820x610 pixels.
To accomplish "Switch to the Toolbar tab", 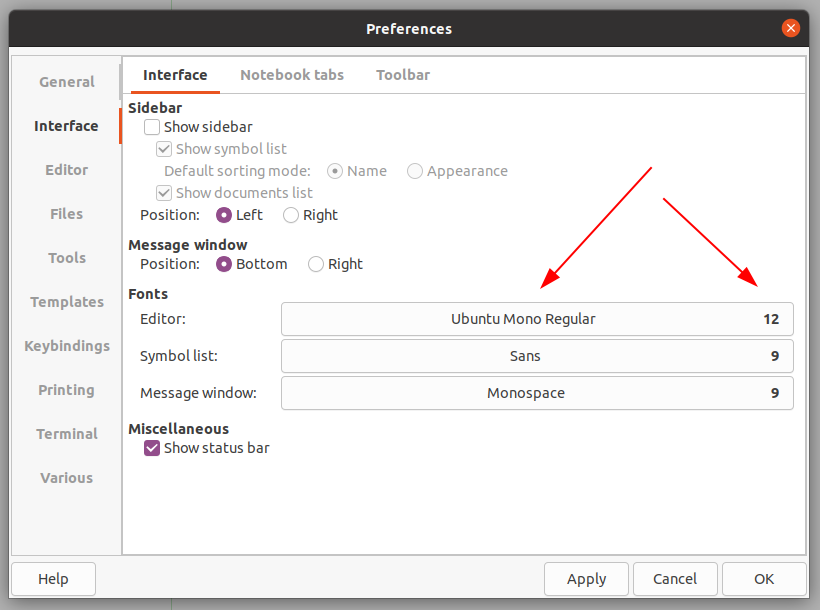I will tap(403, 75).
